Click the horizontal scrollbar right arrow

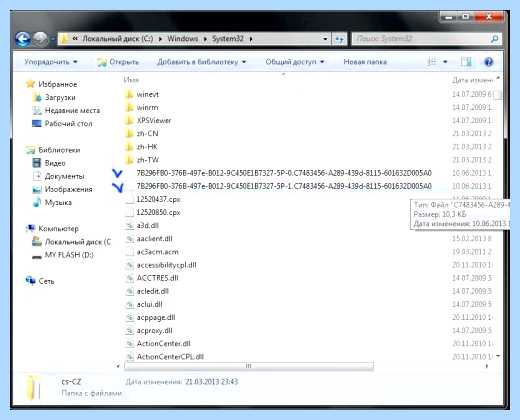tap(487, 366)
